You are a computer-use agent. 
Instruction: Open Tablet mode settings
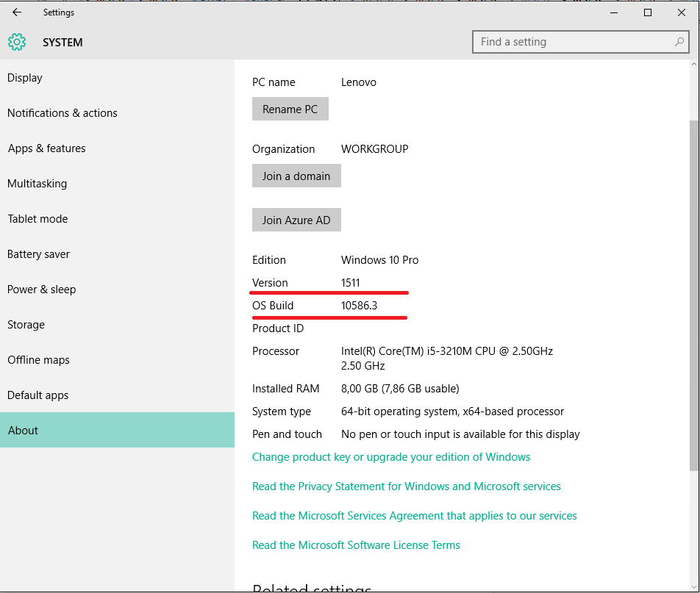(117, 219)
